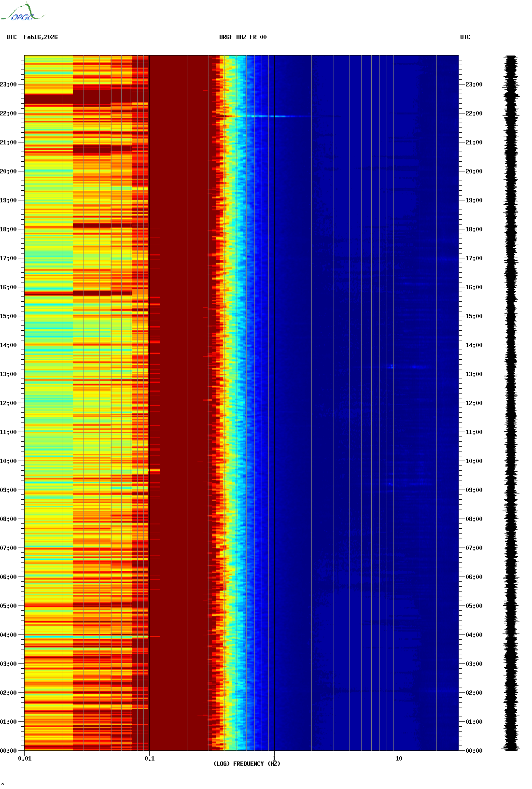Click the 00:00 tick on the left axis
Image resolution: width=532 pixels, height=789 pixels.
point(9,751)
